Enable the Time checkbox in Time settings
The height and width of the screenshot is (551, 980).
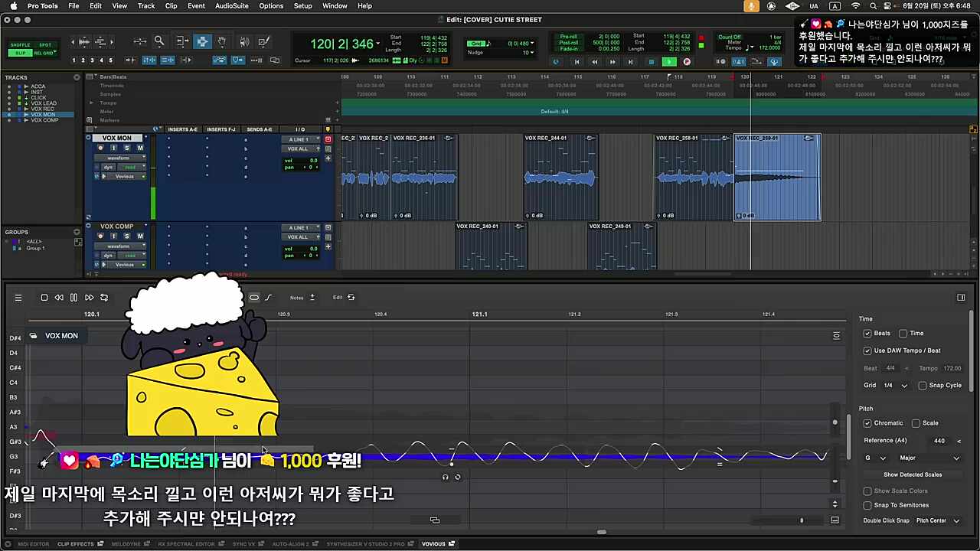903,334
